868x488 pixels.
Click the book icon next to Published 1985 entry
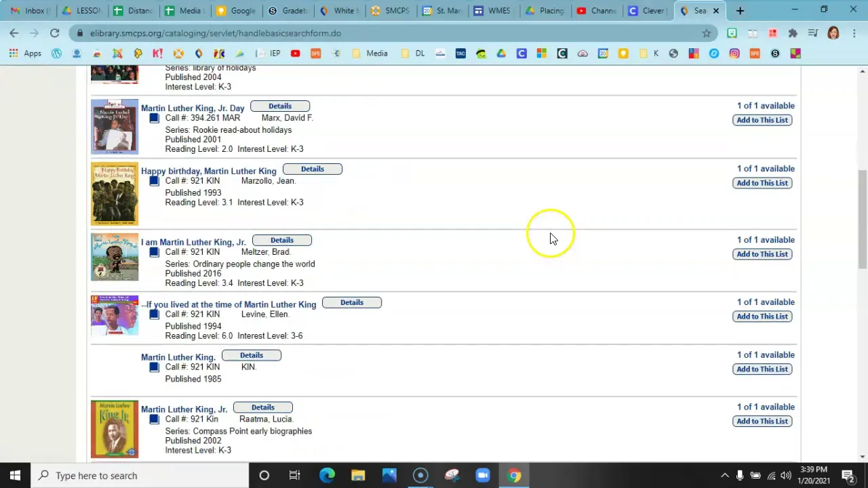pyautogui.click(x=154, y=367)
